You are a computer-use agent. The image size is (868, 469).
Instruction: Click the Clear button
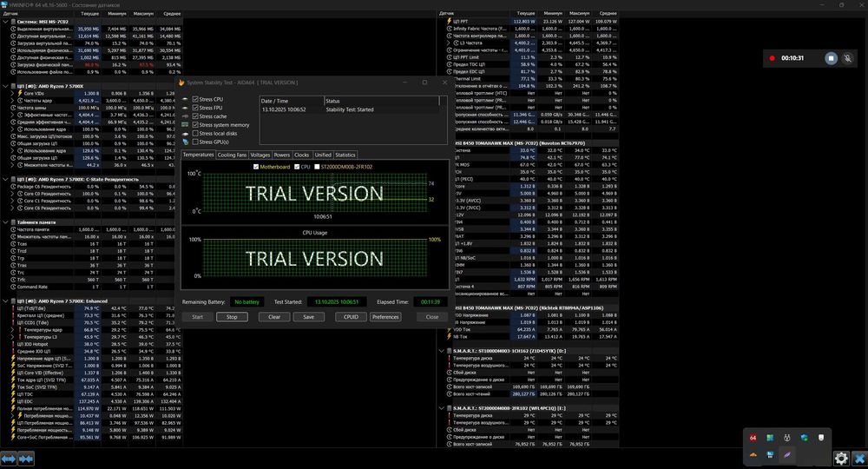pos(274,317)
